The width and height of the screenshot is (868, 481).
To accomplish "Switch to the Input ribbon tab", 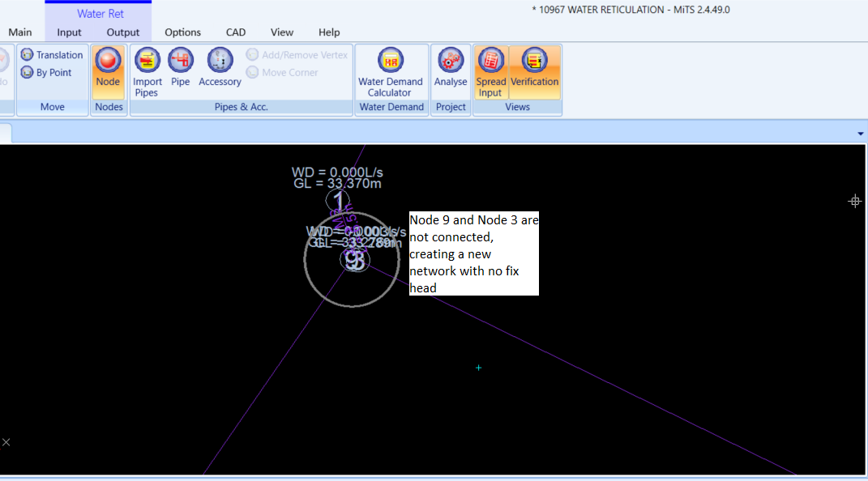I will pos(69,32).
